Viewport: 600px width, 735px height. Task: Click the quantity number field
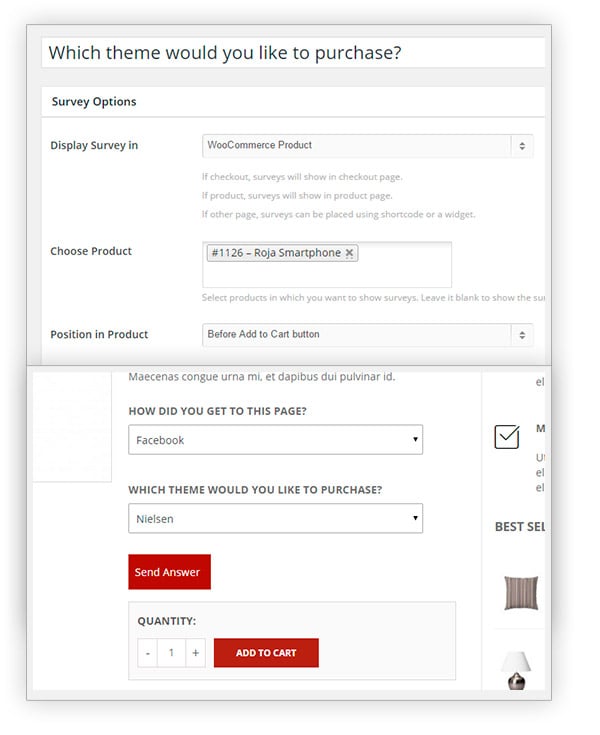[172, 653]
